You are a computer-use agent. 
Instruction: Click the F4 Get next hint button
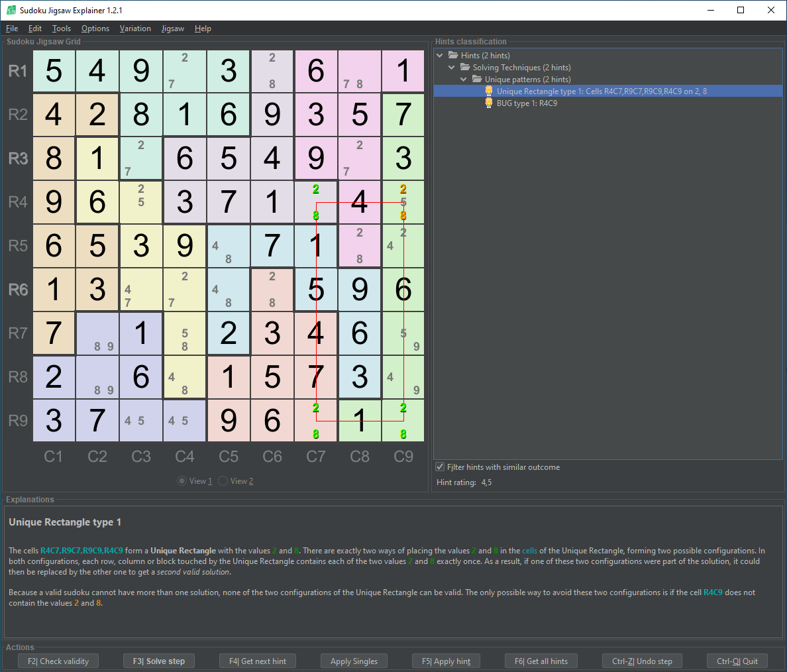258,661
